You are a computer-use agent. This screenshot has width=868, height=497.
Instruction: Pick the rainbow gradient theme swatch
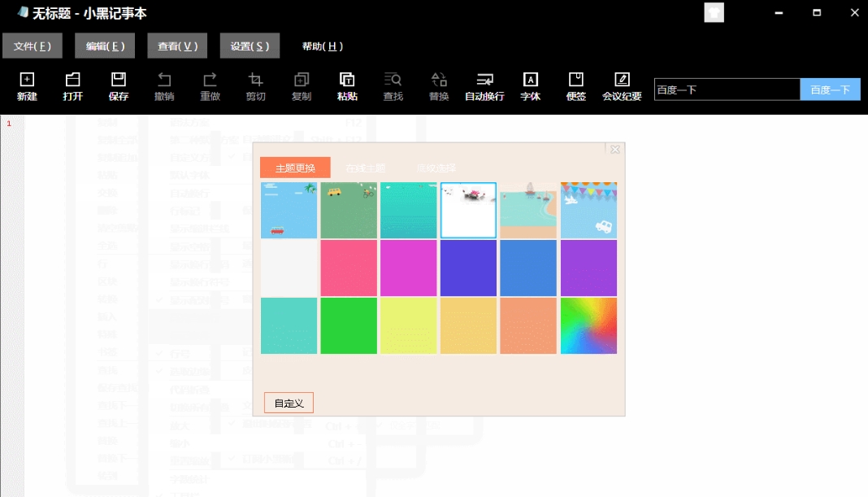pos(588,326)
